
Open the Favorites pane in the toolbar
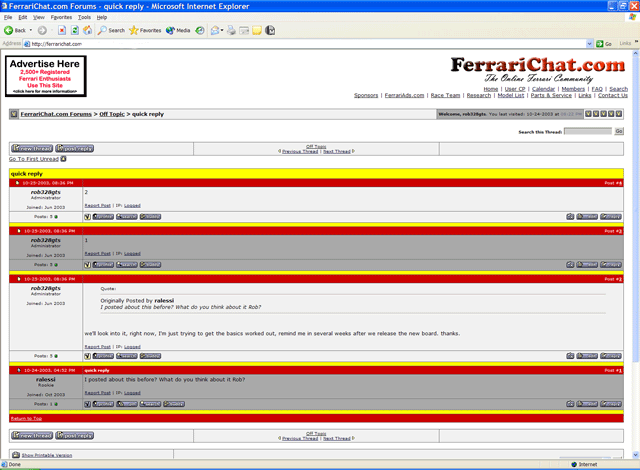[145, 30]
